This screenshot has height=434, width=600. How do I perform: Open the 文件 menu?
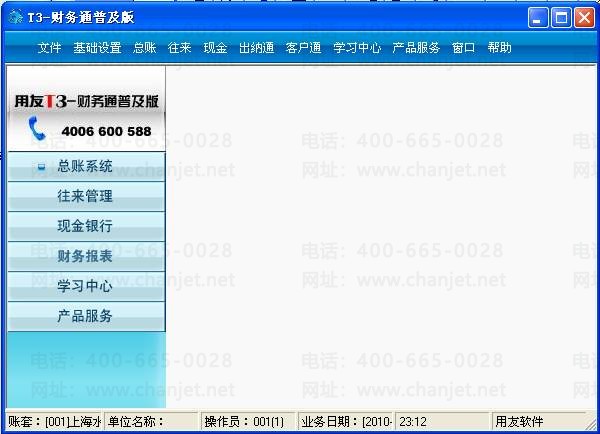49,48
